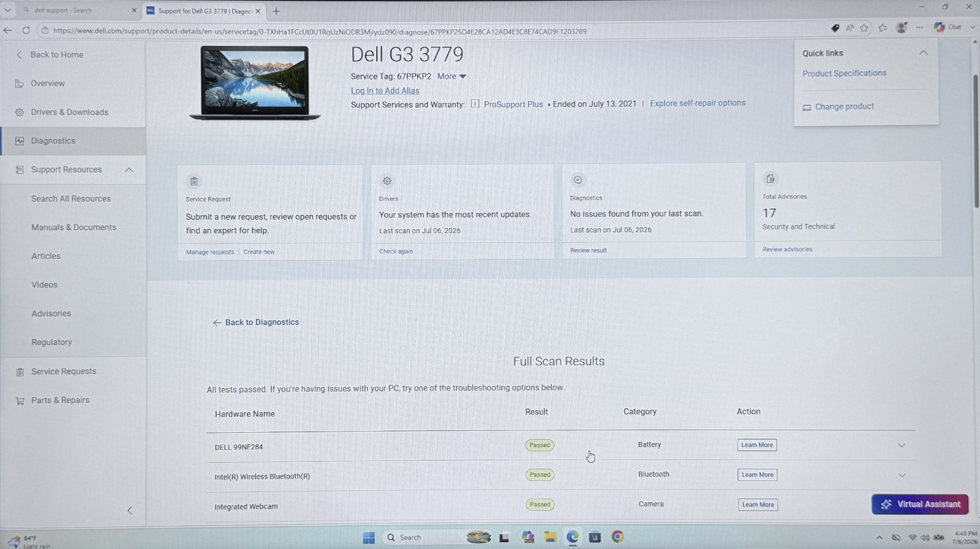This screenshot has height=549, width=980.
Task: Open the ProSupport Plus warranty link
Action: pyautogui.click(x=513, y=104)
